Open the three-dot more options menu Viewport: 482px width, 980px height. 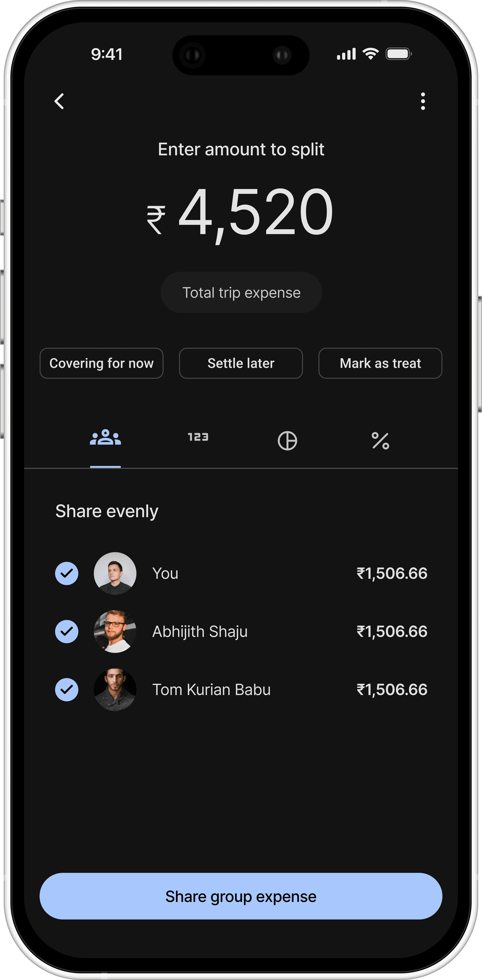pos(423,101)
